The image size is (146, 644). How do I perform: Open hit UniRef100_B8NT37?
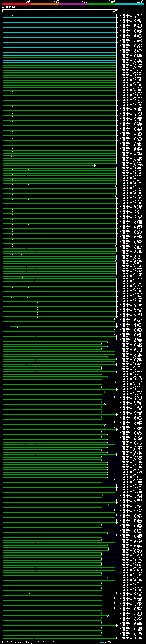click(131, 233)
